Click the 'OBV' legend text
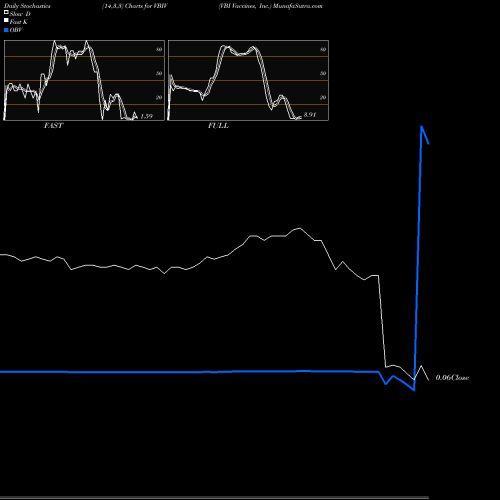 (16, 30)
